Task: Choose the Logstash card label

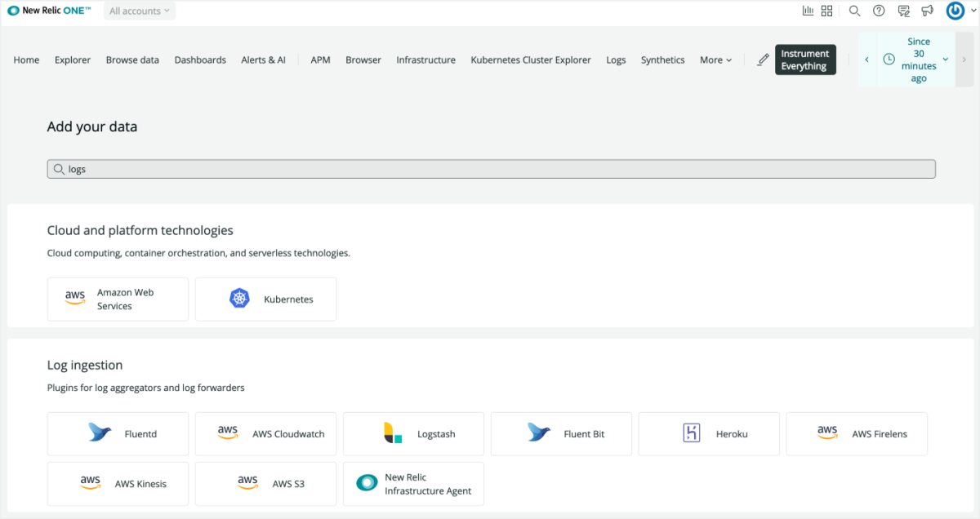Action: point(436,434)
